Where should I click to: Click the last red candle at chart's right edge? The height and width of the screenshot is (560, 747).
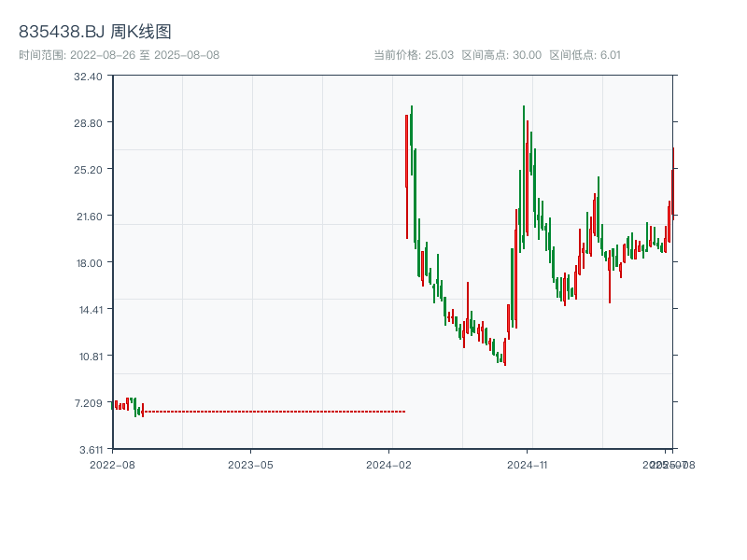[x=673, y=183]
